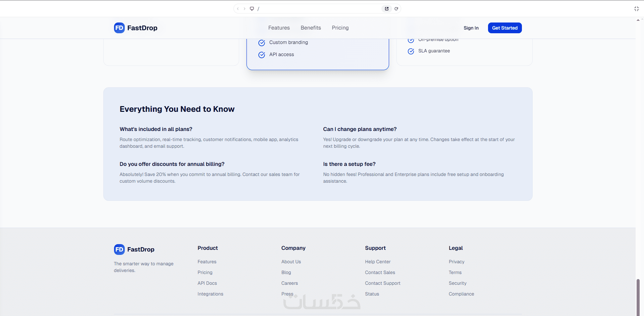Open preview in new tab icon
This screenshot has height=316, width=644.
click(x=387, y=9)
